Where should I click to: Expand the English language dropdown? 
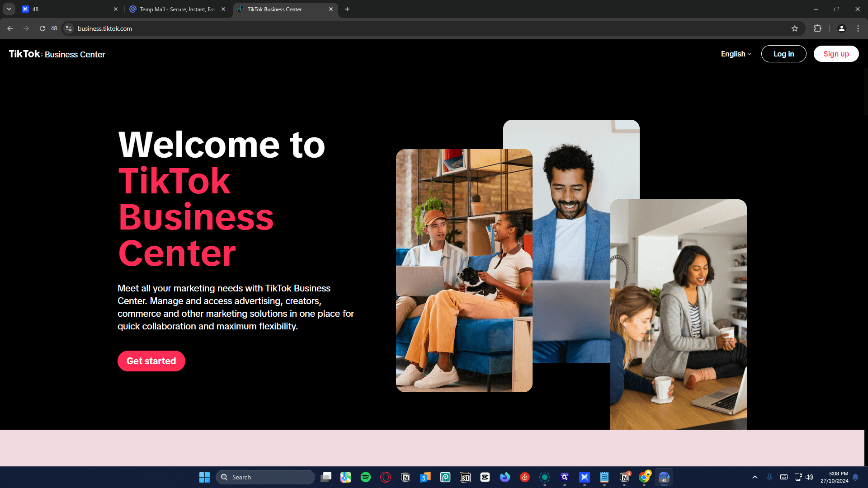pyautogui.click(x=736, y=54)
